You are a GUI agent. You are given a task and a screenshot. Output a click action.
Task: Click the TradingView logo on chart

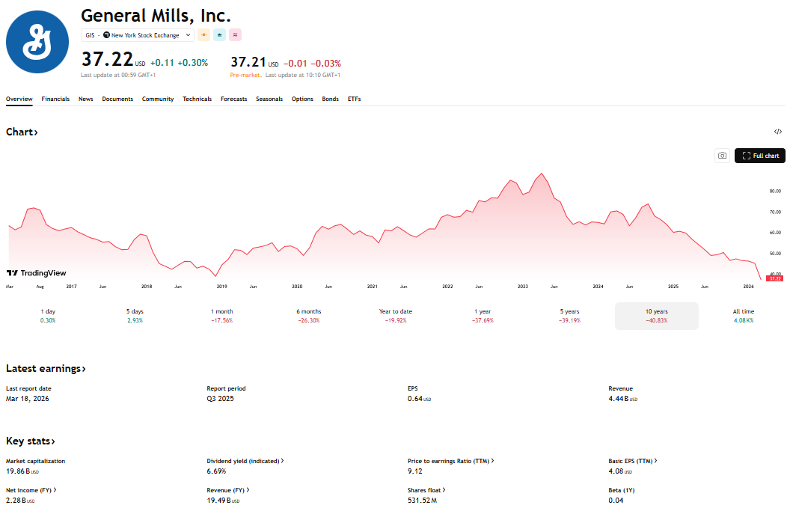point(37,273)
